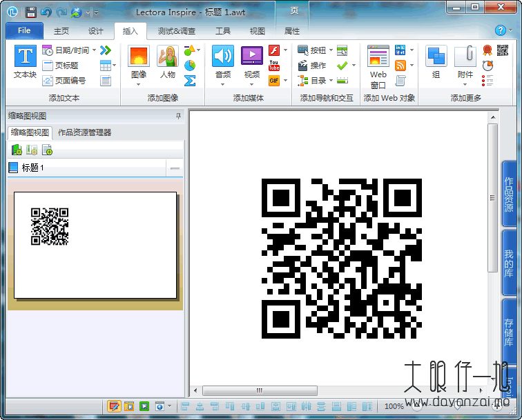
Task: Switch to the 视图 (View) ribbon tab
Action: 258,31
